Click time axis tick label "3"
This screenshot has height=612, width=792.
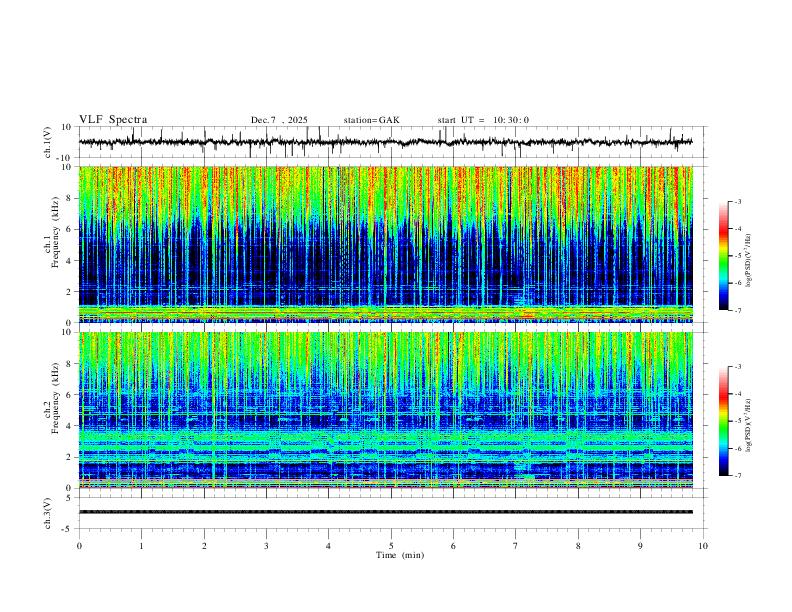click(x=266, y=546)
